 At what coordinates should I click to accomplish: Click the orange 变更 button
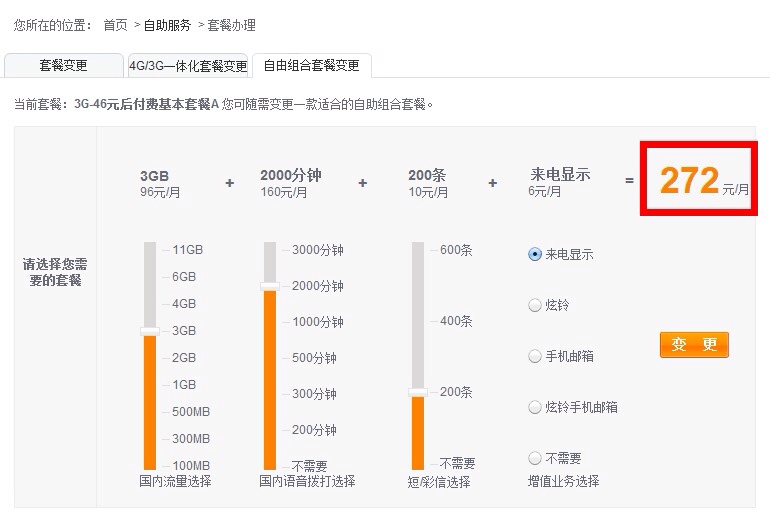coord(694,345)
